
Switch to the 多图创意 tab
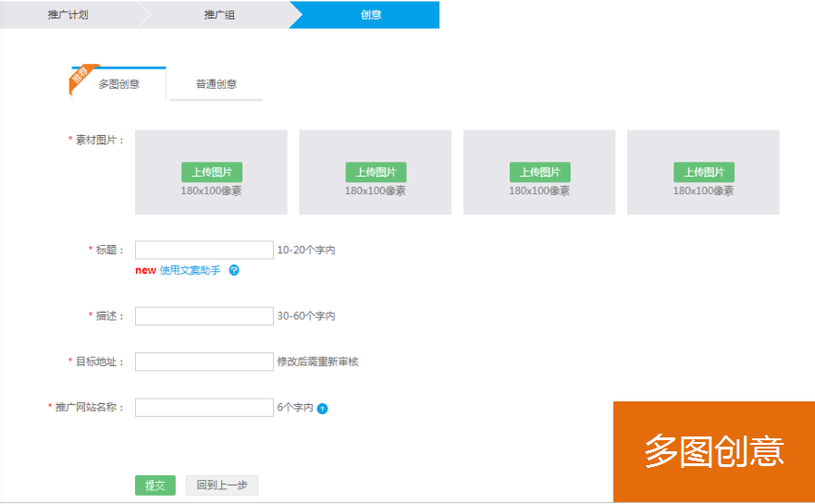coord(118,84)
